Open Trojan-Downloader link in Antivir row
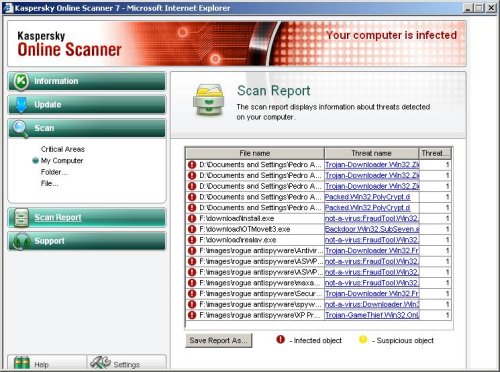Screen dimensions: 500x372 pos(372,251)
